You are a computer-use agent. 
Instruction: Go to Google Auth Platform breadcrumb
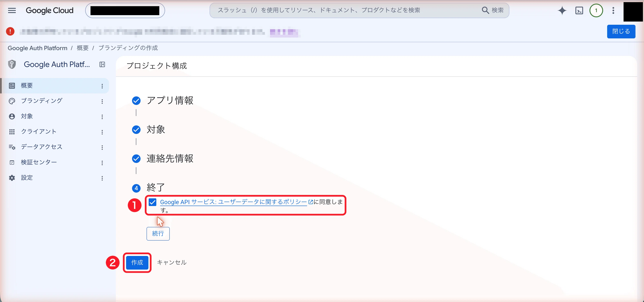(37, 48)
